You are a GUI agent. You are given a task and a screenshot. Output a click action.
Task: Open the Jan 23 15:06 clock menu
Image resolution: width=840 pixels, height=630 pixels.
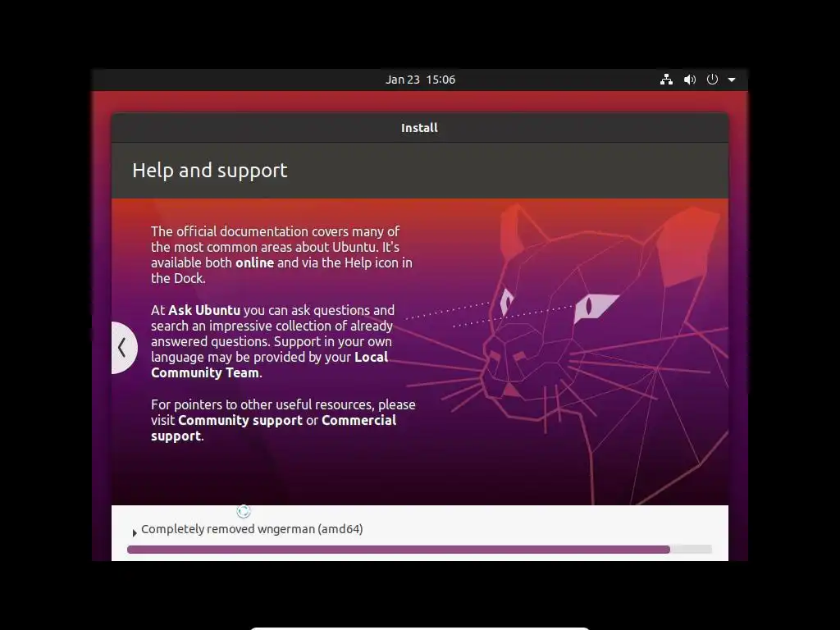click(420, 80)
